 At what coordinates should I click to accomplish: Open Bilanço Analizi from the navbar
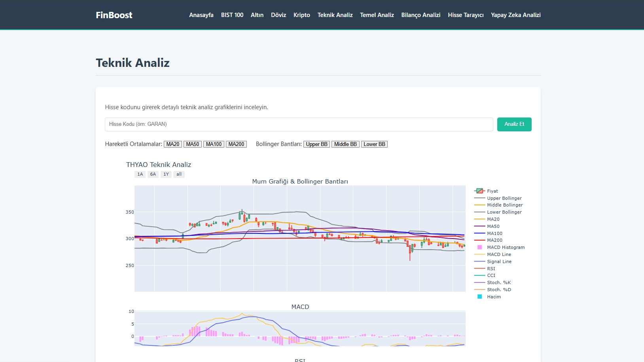[421, 15]
